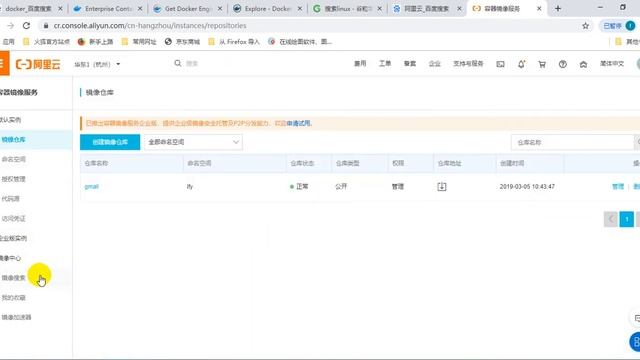Image resolution: width=640 pixels, height=360 pixels.
Task: Open the 京东商城 bookmark
Action: point(182,42)
